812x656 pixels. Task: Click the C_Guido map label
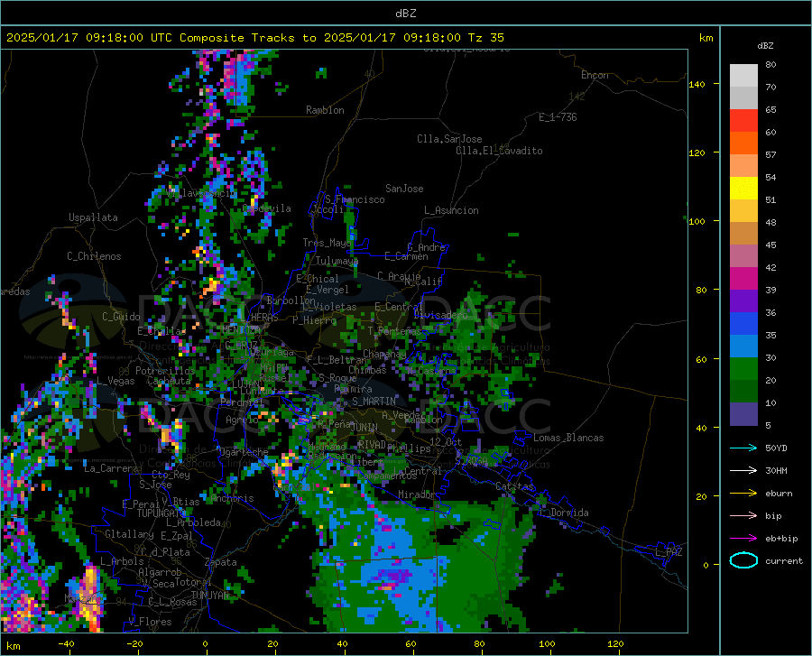(121, 317)
